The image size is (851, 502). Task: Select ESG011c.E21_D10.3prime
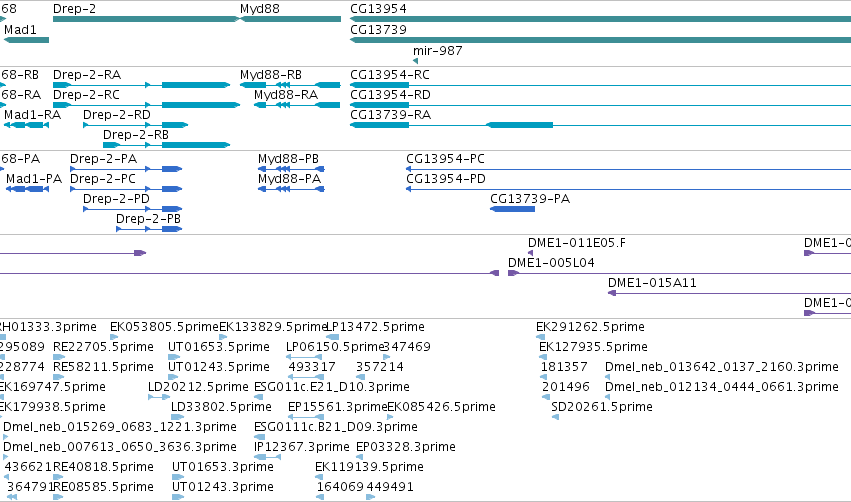332,387
